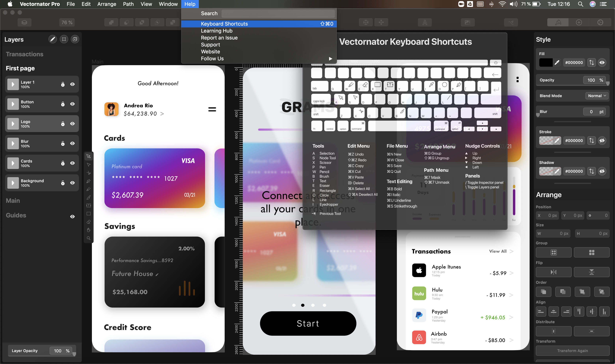The height and width of the screenshot is (364, 615).
Task: Open the settings gear inspector tab
Action: pos(600,22)
